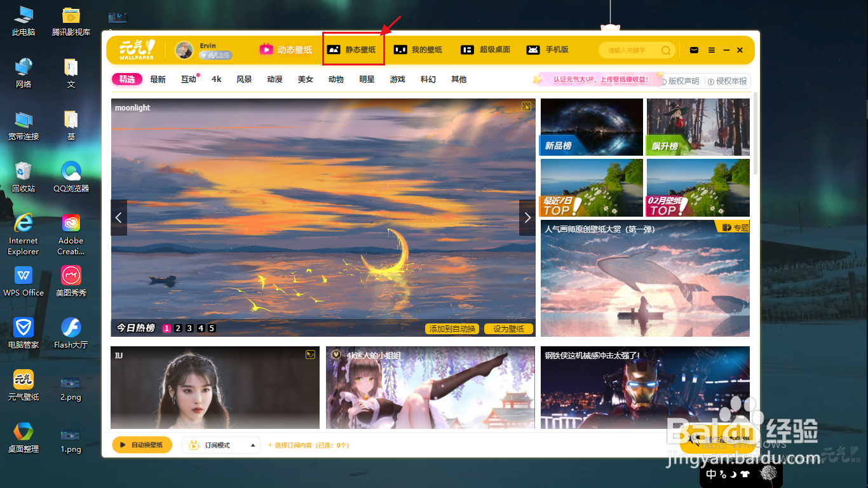The width and height of the screenshot is (868, 488).
Task: Select the WPS Office desktop icon
Action: click(x=24, y=281)
